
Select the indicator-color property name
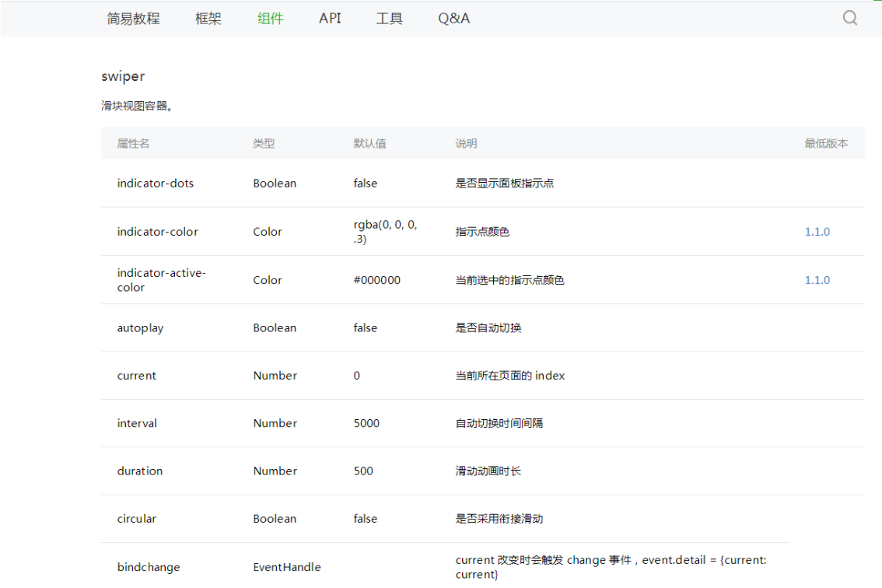point(157,232)
